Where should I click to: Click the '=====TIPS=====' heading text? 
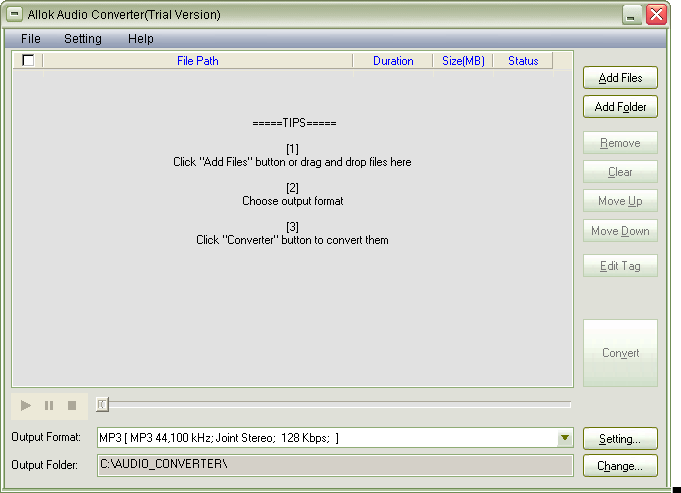coord(294,123)
